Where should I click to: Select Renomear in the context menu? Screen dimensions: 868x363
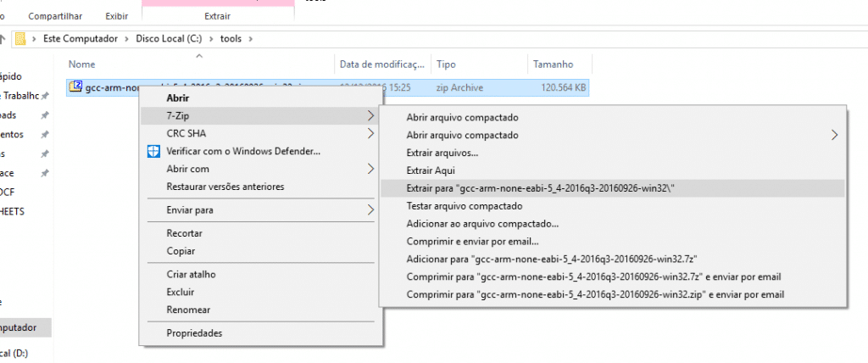click(188, 310)
